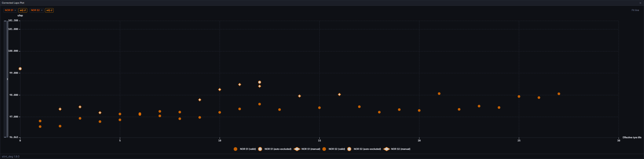Viewport: 644px width, 159px height.
Task: Click the Effective tyre life axis label
Action: [632, 137]
